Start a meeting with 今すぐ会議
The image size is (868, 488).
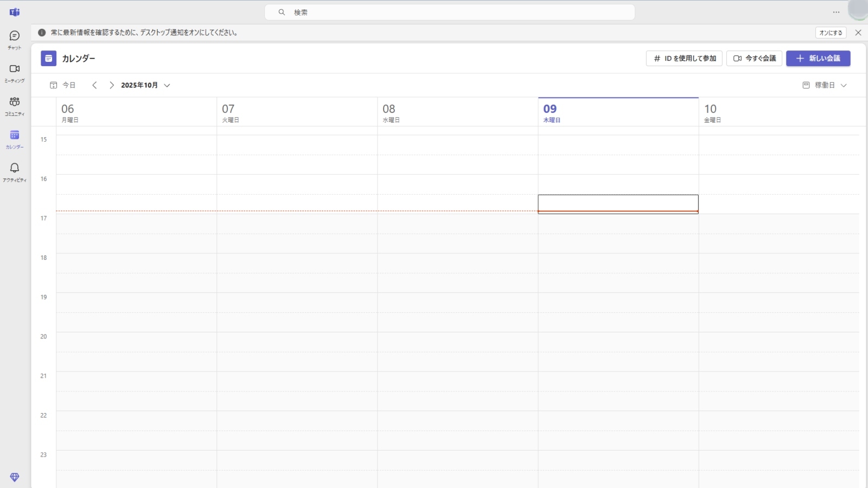(x=755, y=59)
